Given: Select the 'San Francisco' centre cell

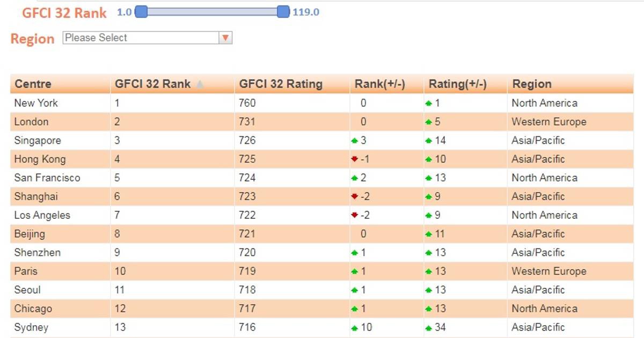Looking at the screenshot, I should [60, 178].
